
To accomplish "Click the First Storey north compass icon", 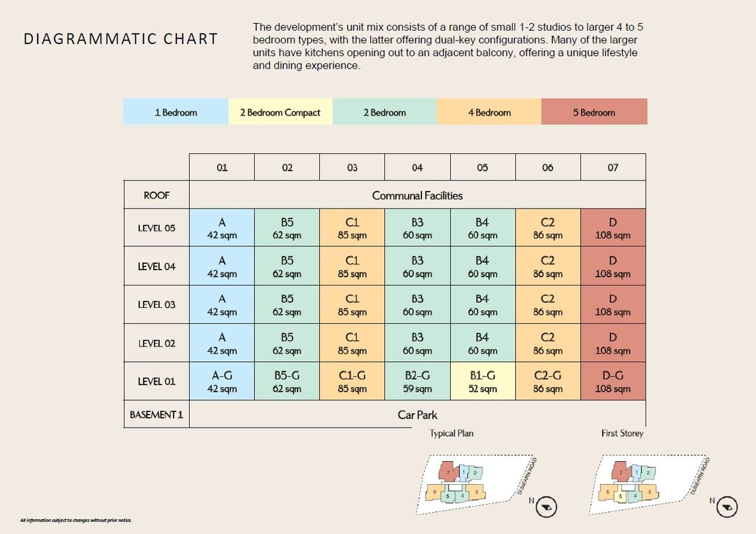I will [727, 507].
